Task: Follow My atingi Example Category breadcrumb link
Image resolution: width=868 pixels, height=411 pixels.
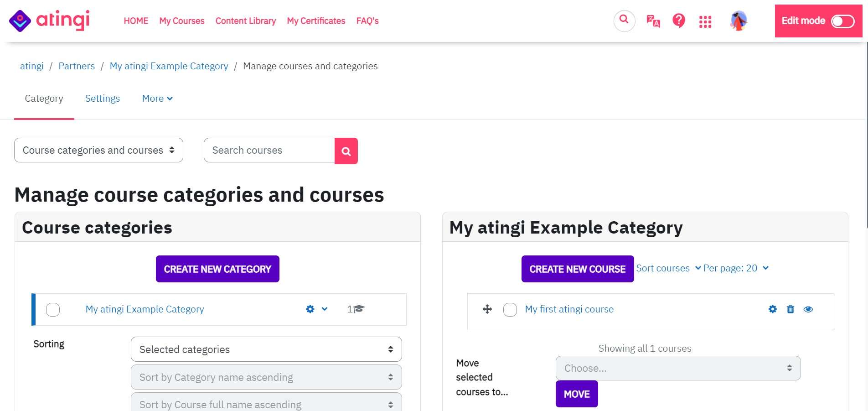Action: click(169, 66)
